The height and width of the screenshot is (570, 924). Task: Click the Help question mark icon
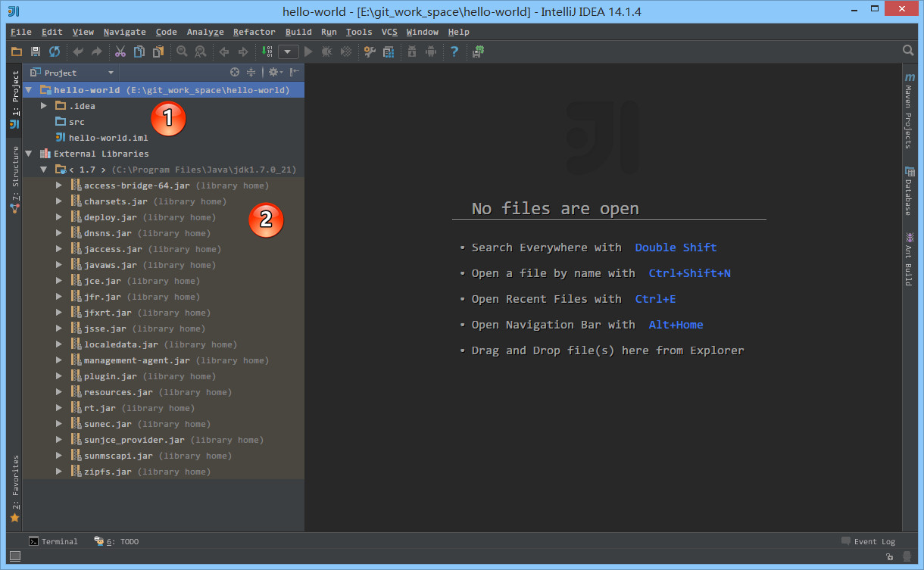pos(454,51)
